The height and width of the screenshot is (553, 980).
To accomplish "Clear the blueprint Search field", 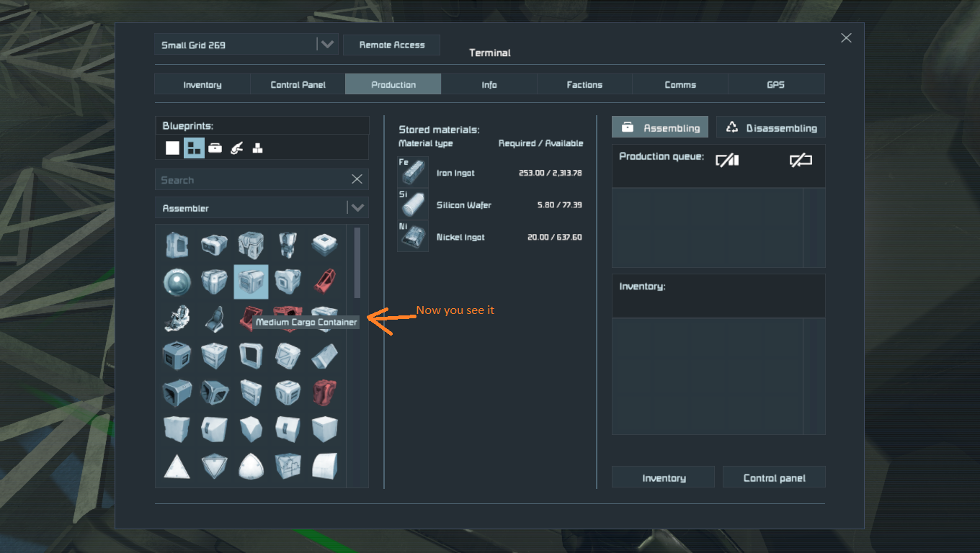I will click(x=357, y=179).
